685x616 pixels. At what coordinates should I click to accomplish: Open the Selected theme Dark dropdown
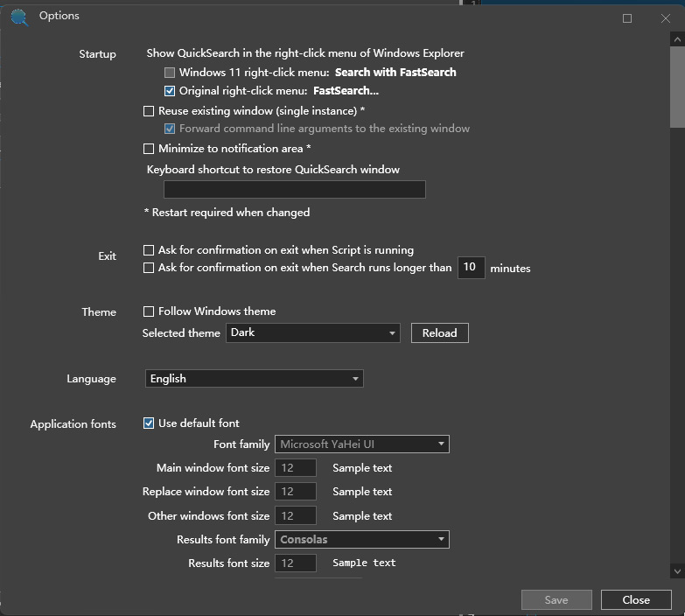click(313, 332)
